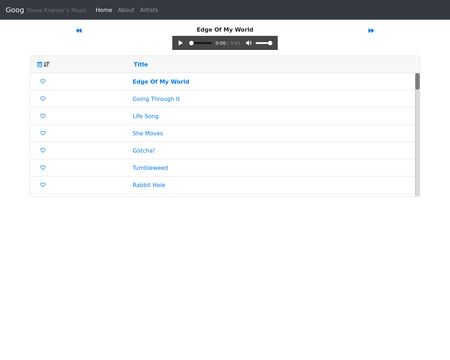Open the Edge Of My World song link

click(x=161, y=82)
